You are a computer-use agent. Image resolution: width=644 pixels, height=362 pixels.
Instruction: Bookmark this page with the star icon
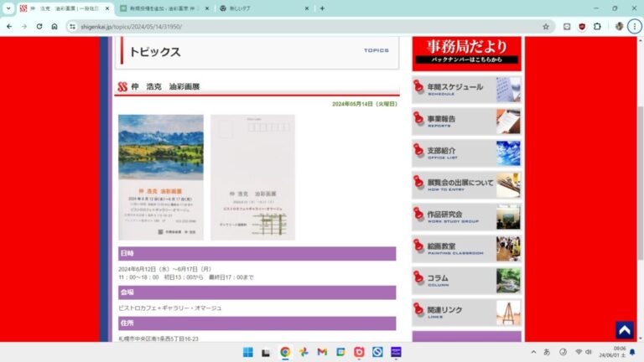tap(545, 27)
